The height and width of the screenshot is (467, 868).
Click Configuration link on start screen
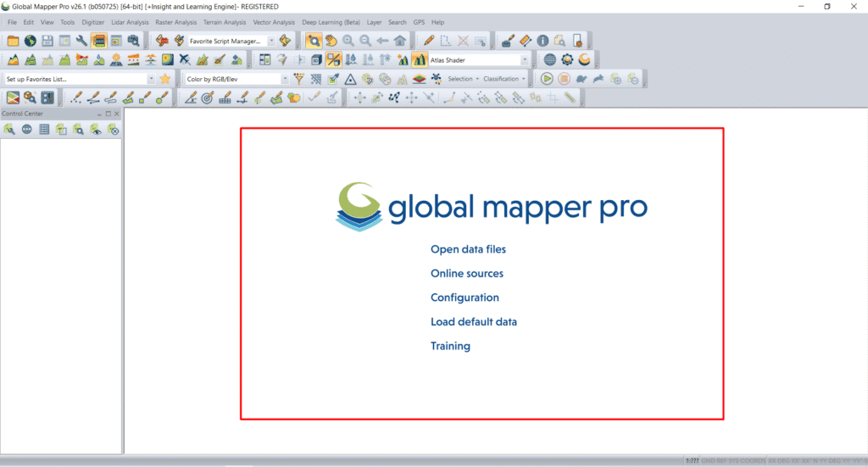pos(465,297)
